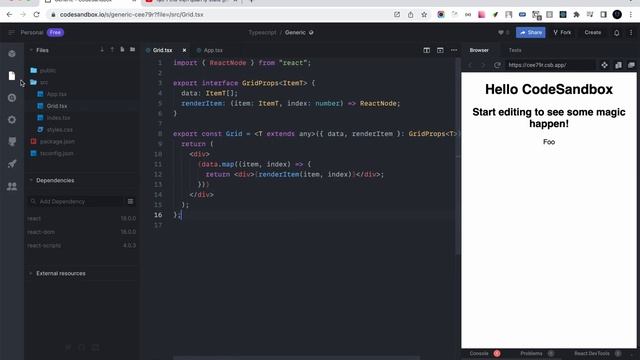Click the preview forward arrow
This screenshot has width=640, height=360.
pyautogui.click(x=483, y=65)
